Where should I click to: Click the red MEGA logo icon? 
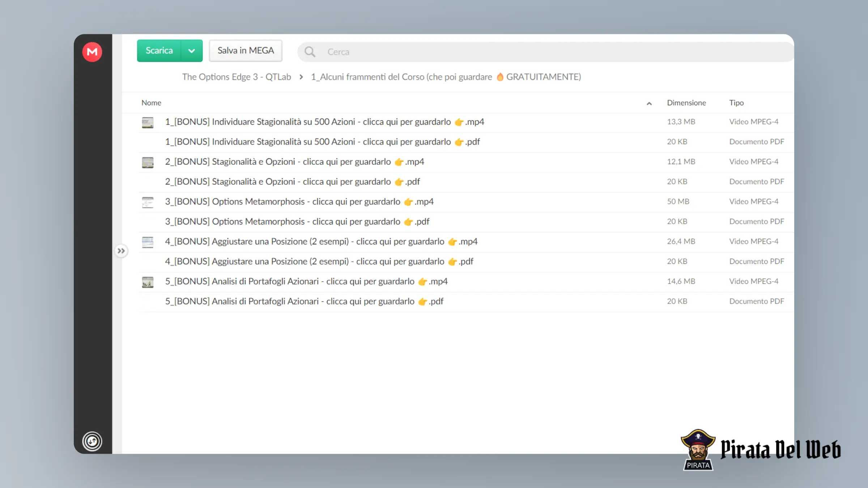(92, 52)
